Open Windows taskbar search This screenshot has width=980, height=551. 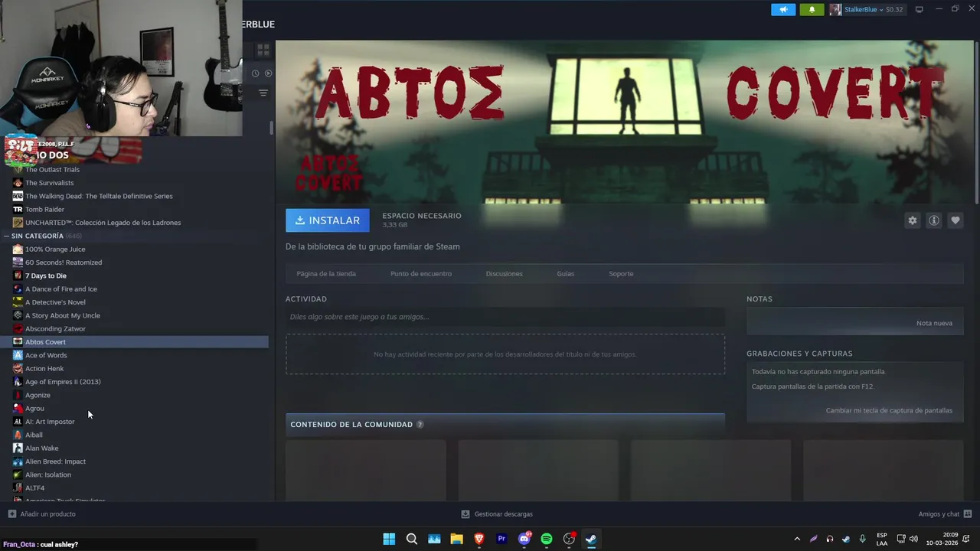coord(412,539)
